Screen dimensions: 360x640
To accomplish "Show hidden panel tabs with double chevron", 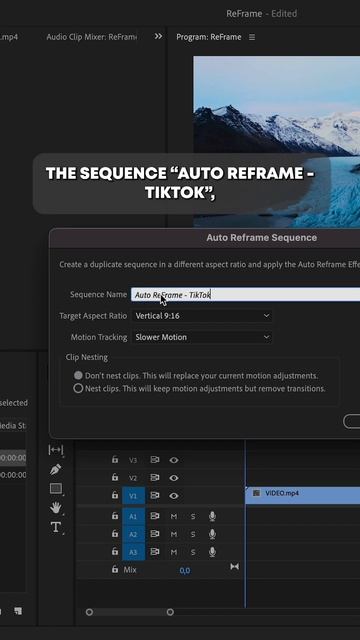I will click(x=158, y=36).
